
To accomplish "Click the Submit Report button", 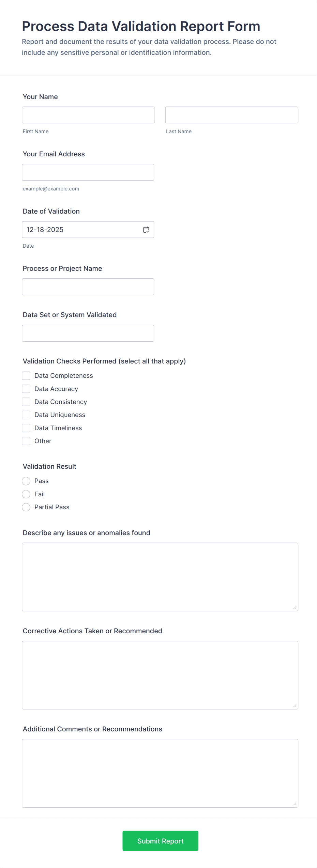I will (x=160, y=841).
